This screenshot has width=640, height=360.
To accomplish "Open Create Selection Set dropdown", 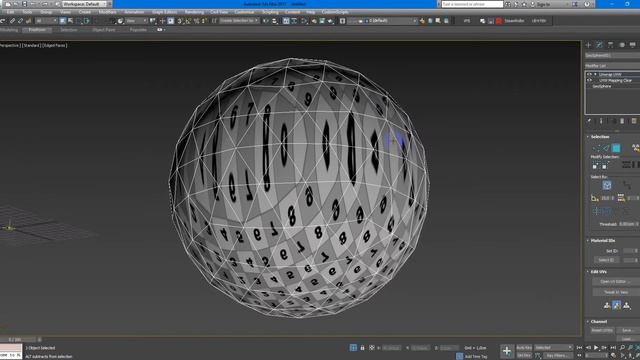I will pyautogui.click(x=239, y=20).
